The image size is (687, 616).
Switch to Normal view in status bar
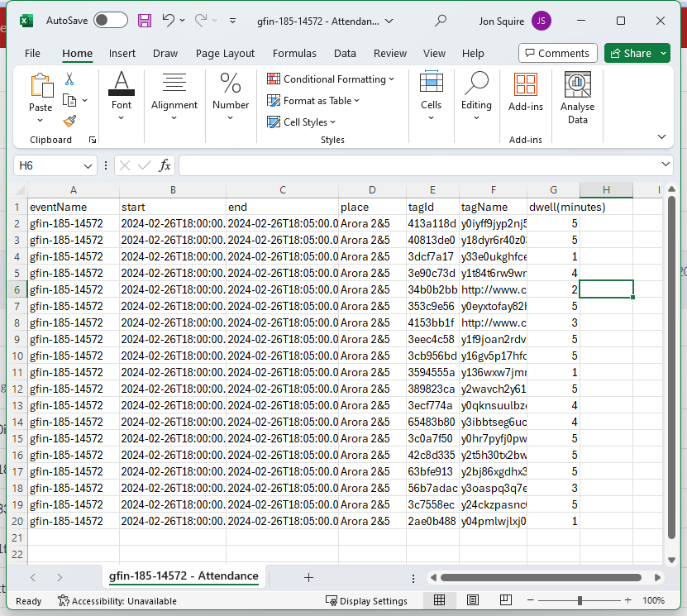pos(440,600)
